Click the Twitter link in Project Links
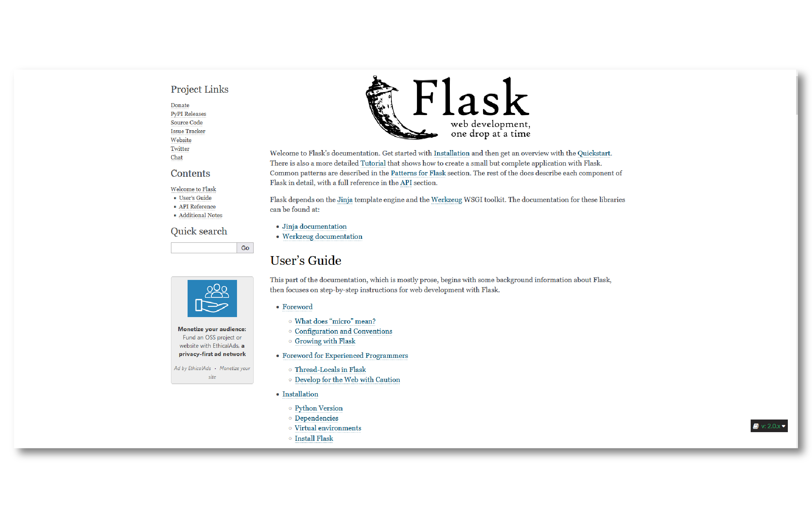 coord(179,148)
